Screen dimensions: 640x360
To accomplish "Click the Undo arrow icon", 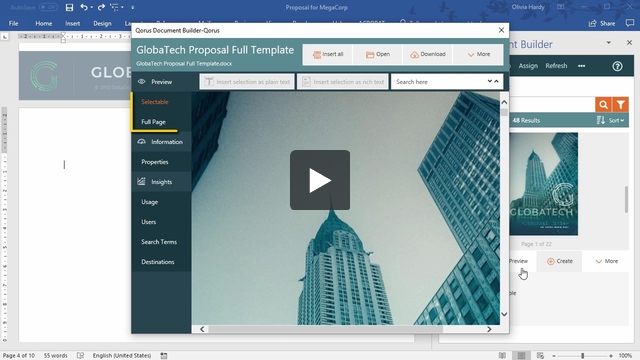I will click(x=84, y=7).
